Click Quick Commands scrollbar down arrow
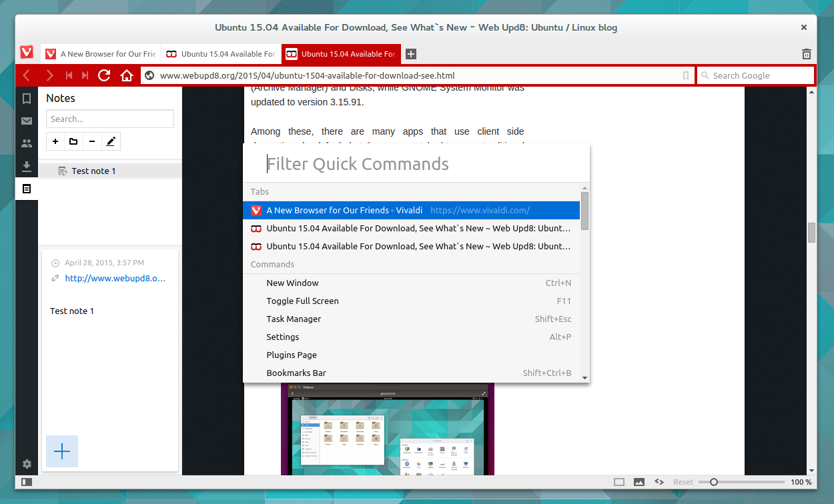This screenshot has width=834, height=504. [585, 377]
